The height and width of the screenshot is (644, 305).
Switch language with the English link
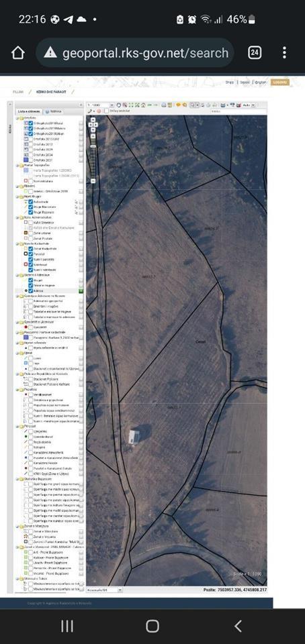point(261,82)
